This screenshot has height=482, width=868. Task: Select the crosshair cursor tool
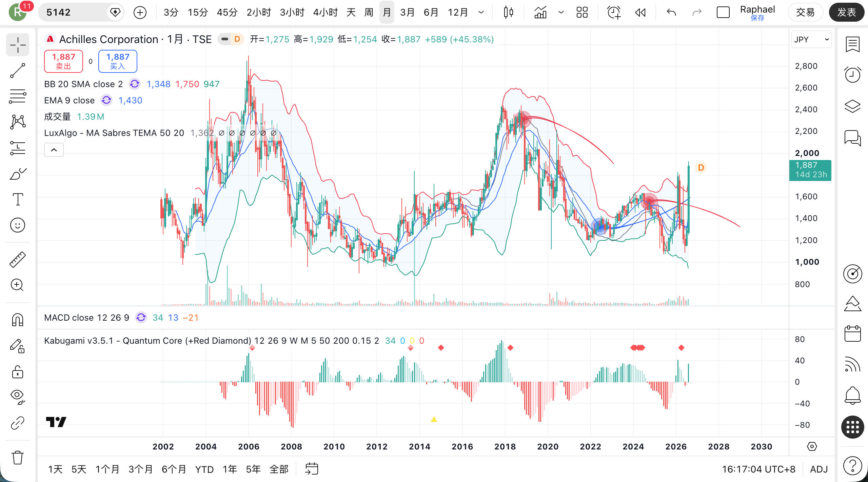pyautogui.click(x=18, y=45)
